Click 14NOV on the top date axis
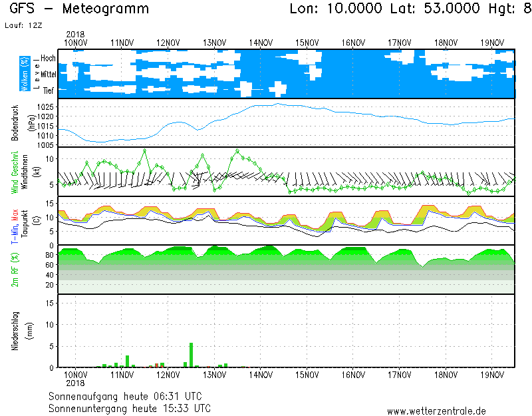The image size is (532, 416). (261, 43)
